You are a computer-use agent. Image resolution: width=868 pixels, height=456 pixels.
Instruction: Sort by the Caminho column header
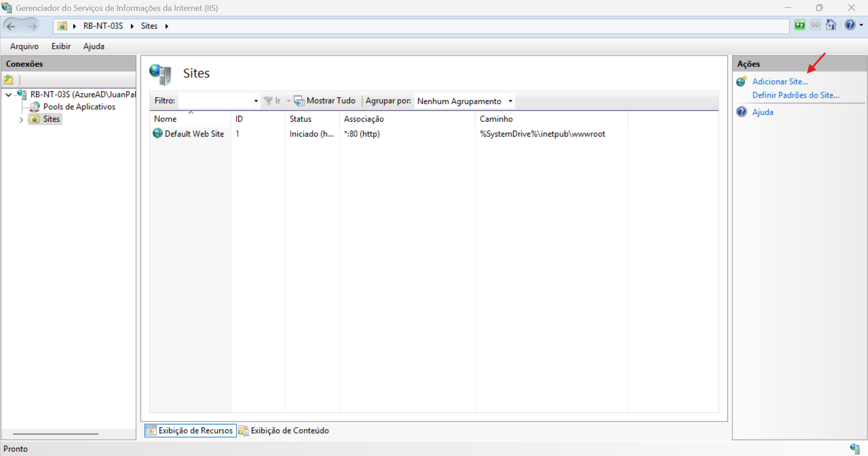(552, 119)
